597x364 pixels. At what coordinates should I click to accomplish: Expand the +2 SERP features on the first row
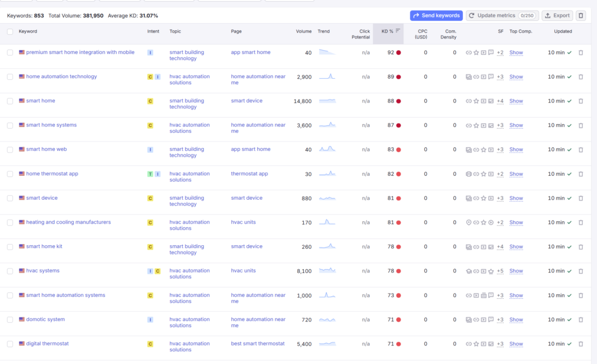(x=500, y=52)
